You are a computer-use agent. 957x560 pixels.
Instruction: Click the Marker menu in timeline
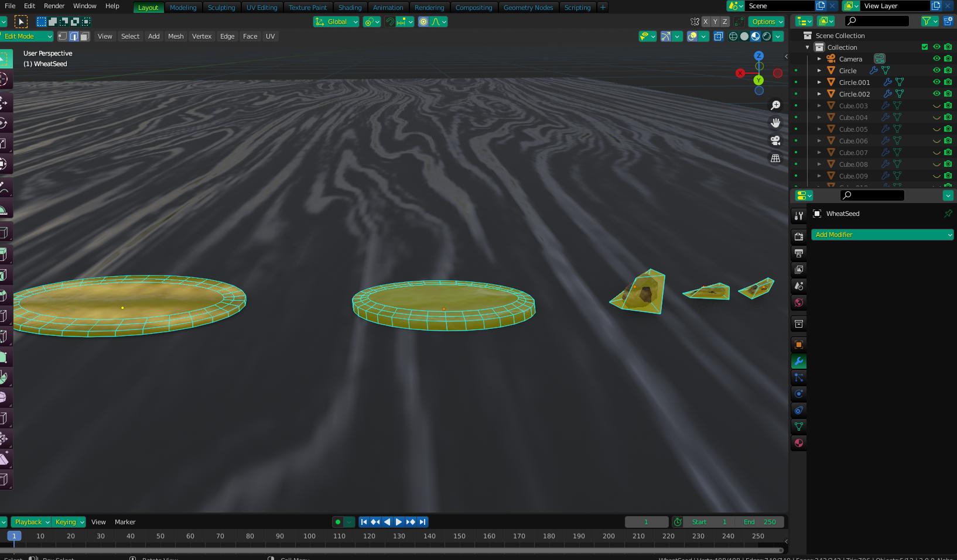coord(125,522)
